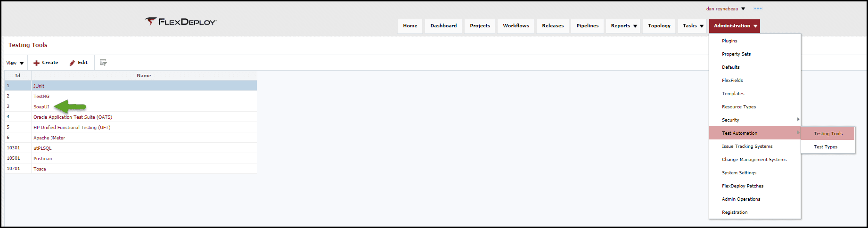Viewport: 868px width, 228px height.
Task: Select Admin Operations menu entry
Action: click(x=755, y=199)
